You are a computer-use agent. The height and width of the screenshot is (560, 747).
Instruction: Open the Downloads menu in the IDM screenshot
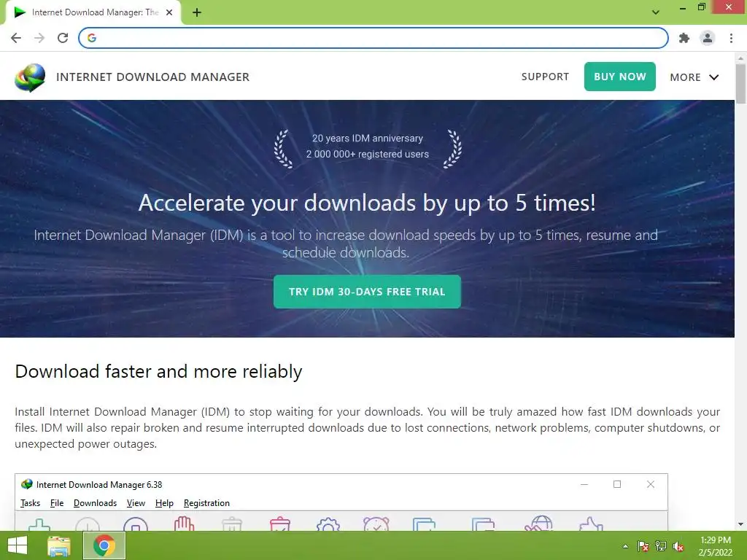click(95, 503)
